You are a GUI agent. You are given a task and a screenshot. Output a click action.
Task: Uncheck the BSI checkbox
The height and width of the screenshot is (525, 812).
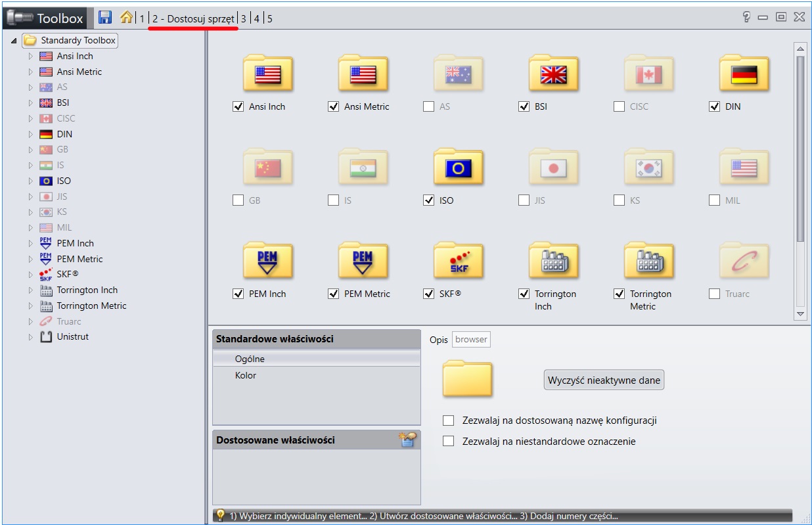coord(524,106)
